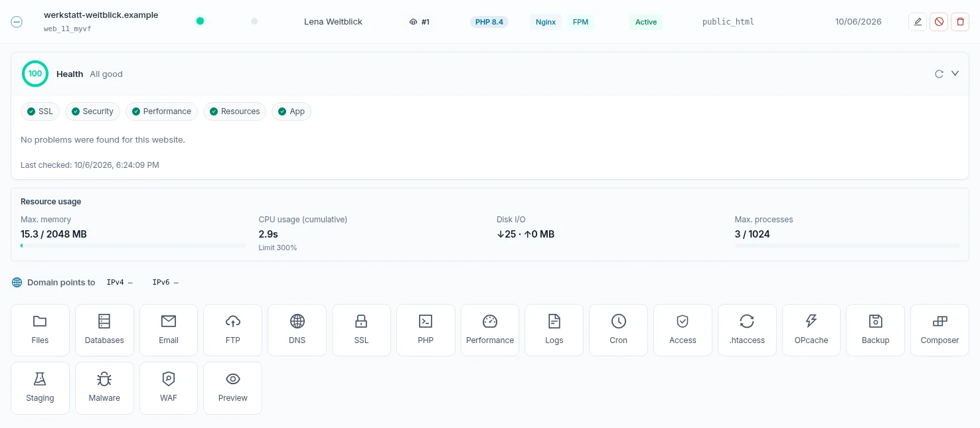Open the Composer tile
This screenshot has height=428, width=980.
point(939,330)
